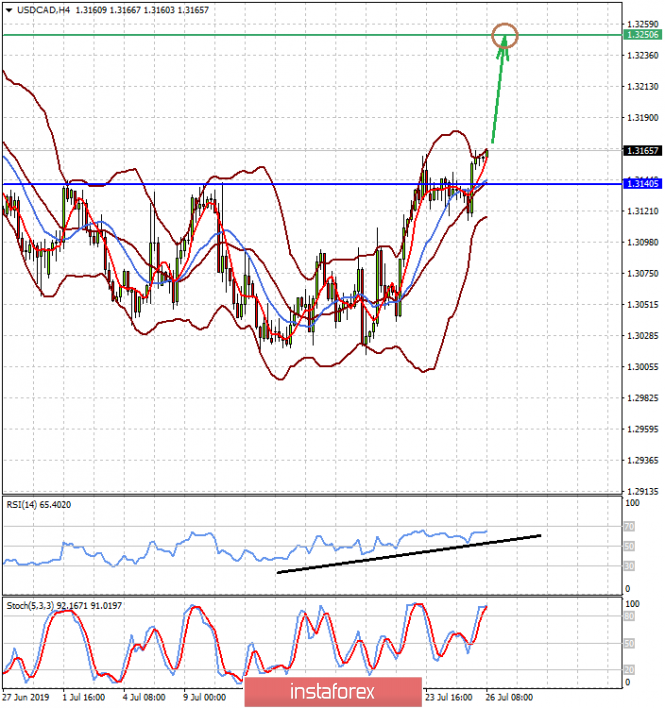
Task: Click the orange target circle marker
Action: pos(506,35)
